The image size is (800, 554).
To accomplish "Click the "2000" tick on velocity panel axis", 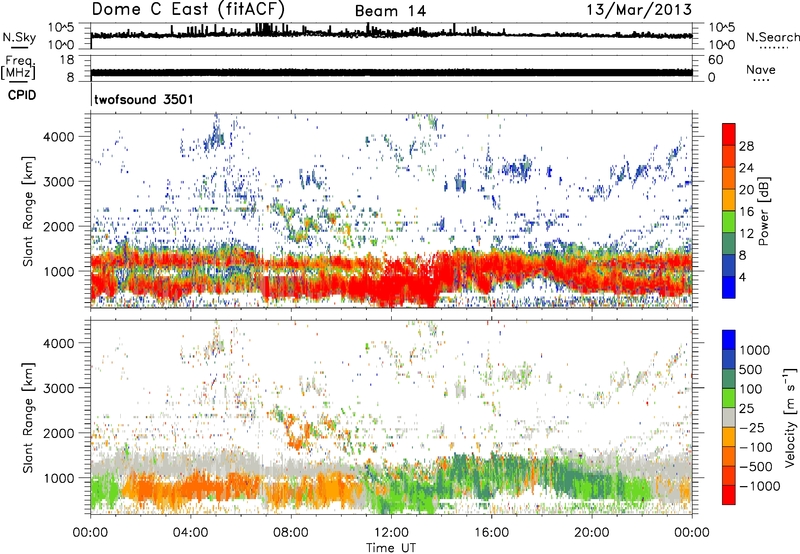I will pyautogui.click(x=59, y=433).
